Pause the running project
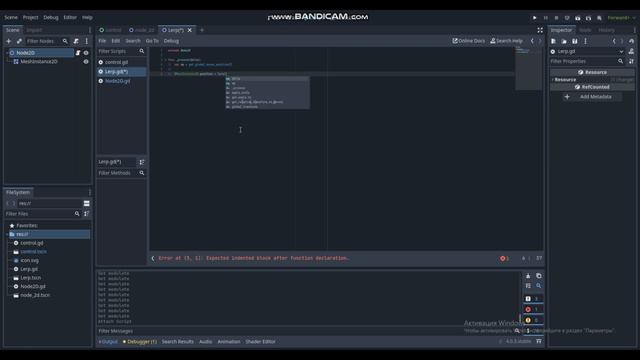The height and width of the screenshot is (360, 640). (545, 18)
